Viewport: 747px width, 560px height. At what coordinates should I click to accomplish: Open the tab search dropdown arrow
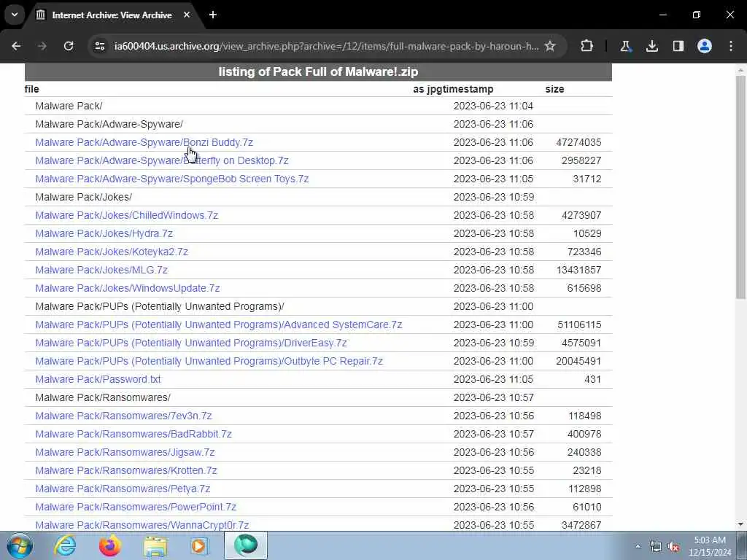[15, 15]
